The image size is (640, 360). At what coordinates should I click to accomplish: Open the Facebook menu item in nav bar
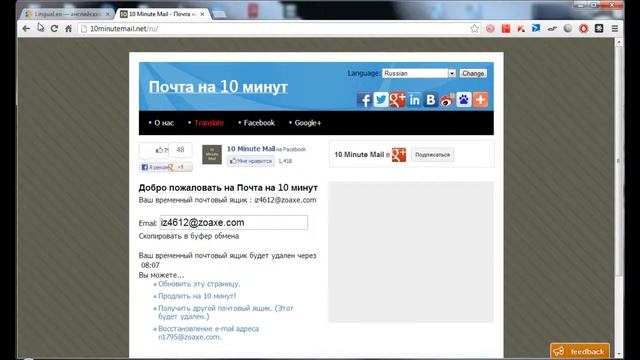pos(259,123)
